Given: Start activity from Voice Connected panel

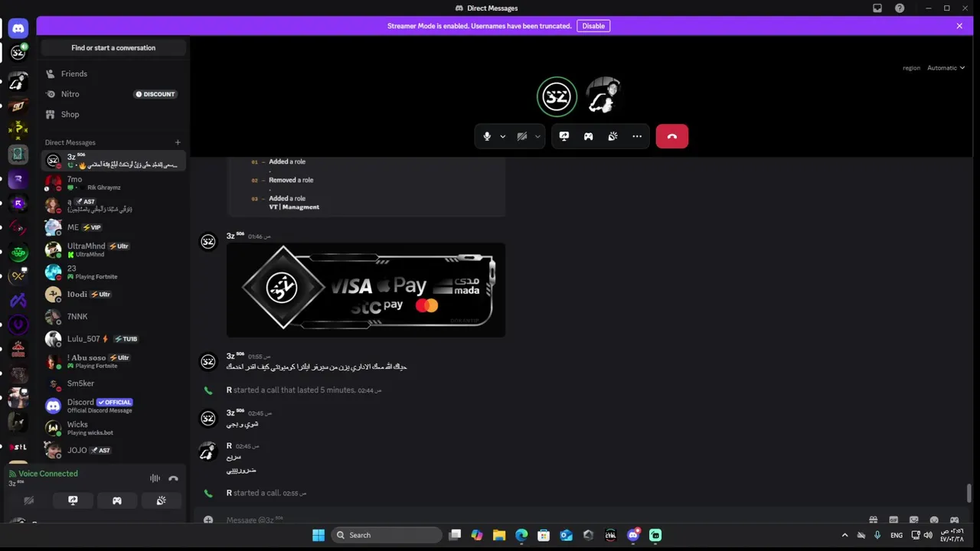Looking at the screenshot, I should coord(117,500).
